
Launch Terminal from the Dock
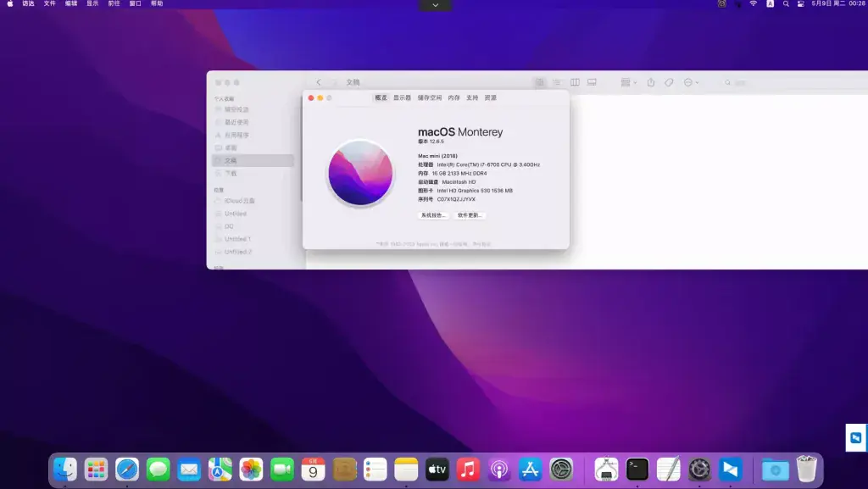(637, 470)
